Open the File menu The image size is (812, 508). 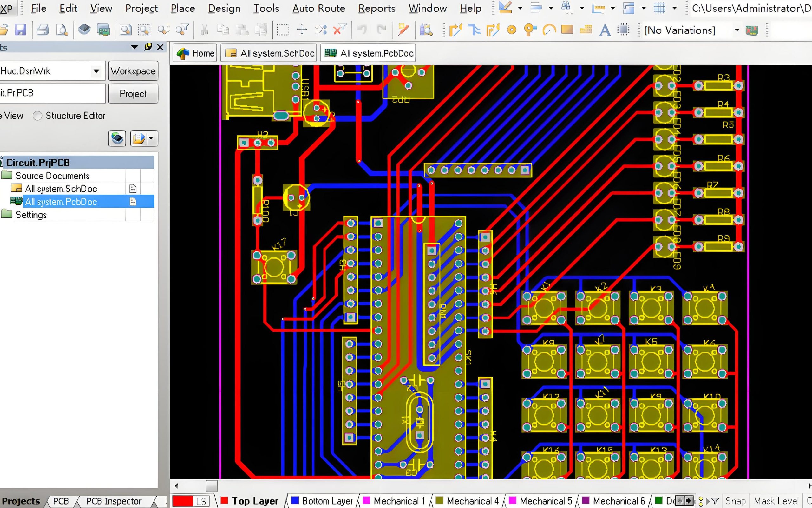coord(38,8)
